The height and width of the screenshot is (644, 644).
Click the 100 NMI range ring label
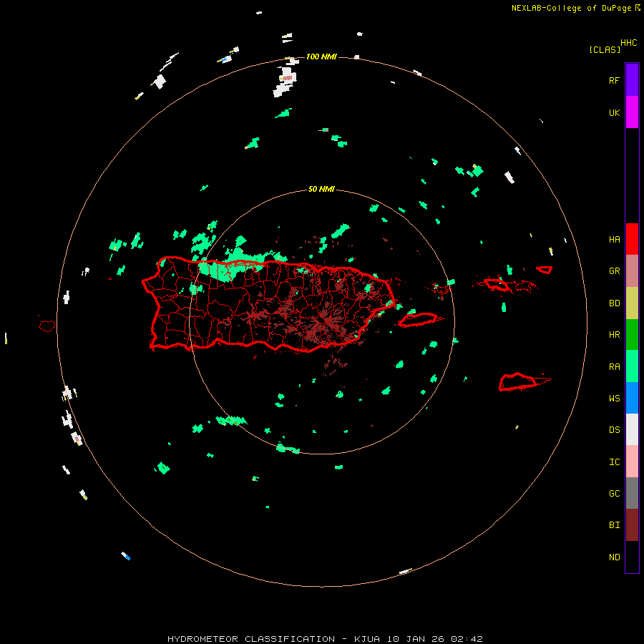(x=321, y=57)
